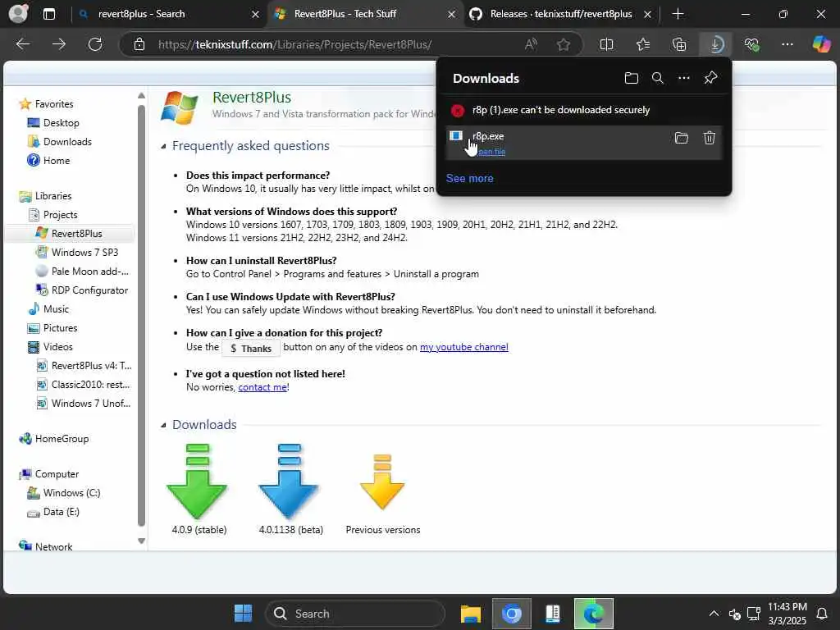This screenshot has width=840, height=630.
Task: Click the $ Thanks button
Action: tap(251, 349)
